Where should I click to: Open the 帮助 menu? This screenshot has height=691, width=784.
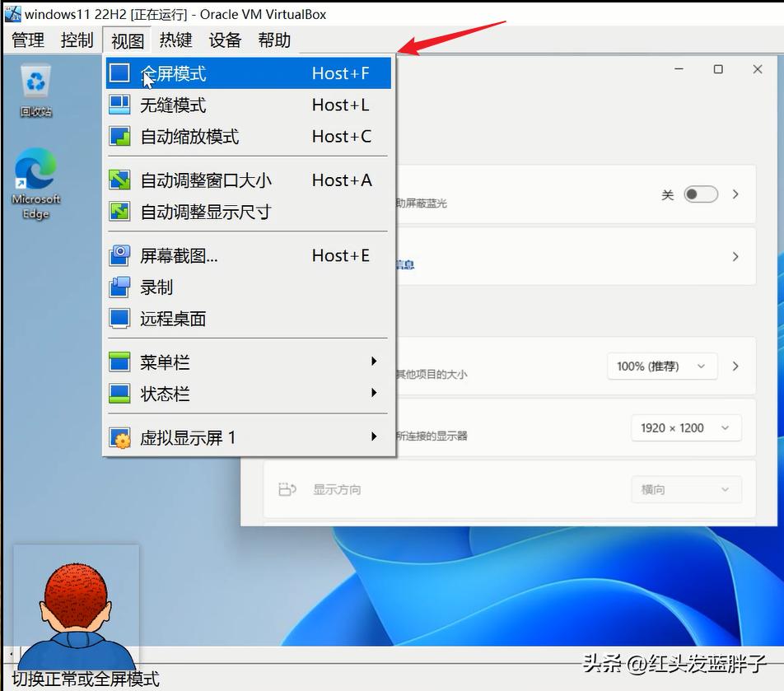point(274,40)
